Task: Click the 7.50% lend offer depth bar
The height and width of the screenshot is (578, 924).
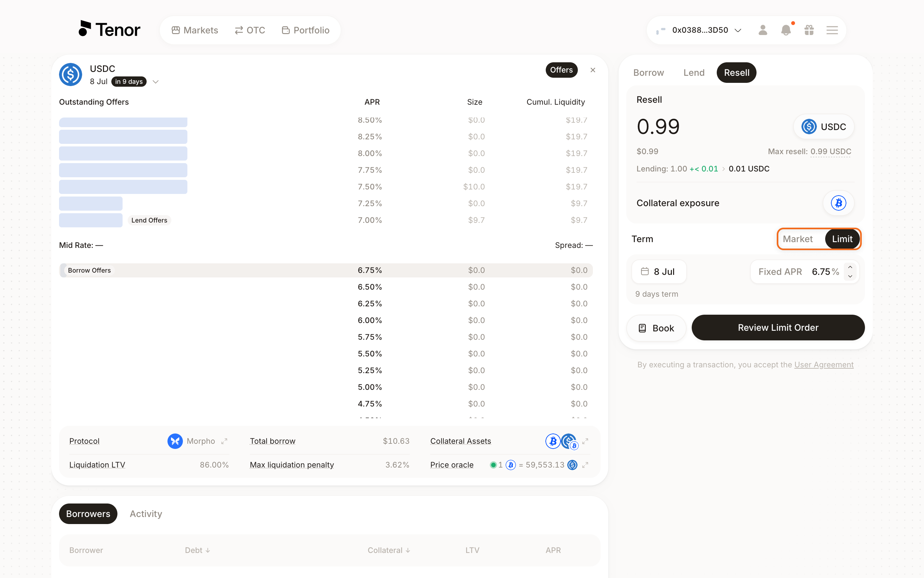Action: point(123,187)
